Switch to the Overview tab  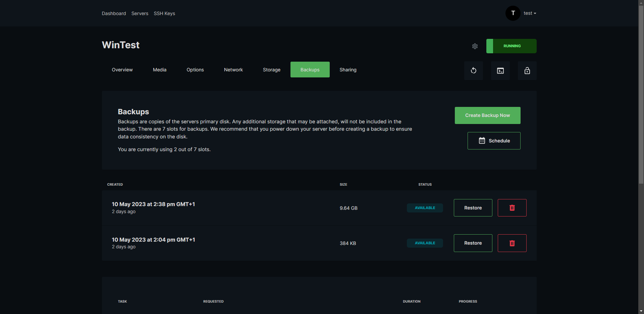tap(122, 69)
